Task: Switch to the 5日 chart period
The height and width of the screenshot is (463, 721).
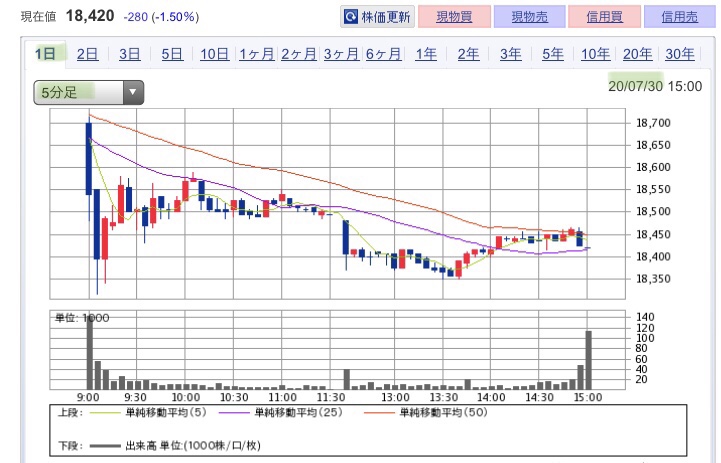Action: click(172, 54)
